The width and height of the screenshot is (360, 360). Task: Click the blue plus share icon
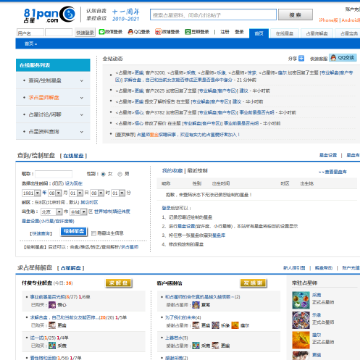301,58
